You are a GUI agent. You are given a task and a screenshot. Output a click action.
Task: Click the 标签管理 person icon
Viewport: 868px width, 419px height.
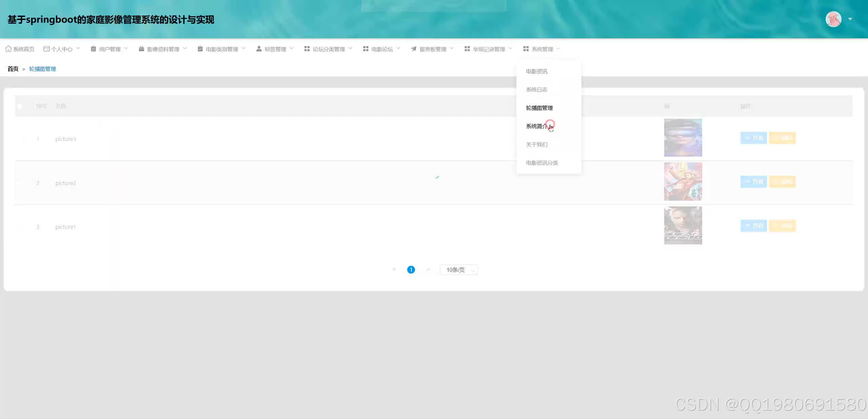(x=259, y=49)
